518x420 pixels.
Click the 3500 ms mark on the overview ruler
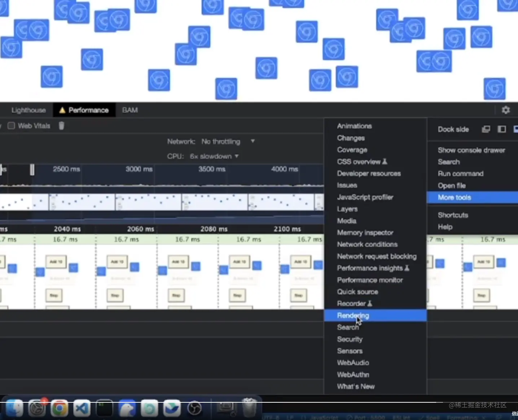coord(212,169)
